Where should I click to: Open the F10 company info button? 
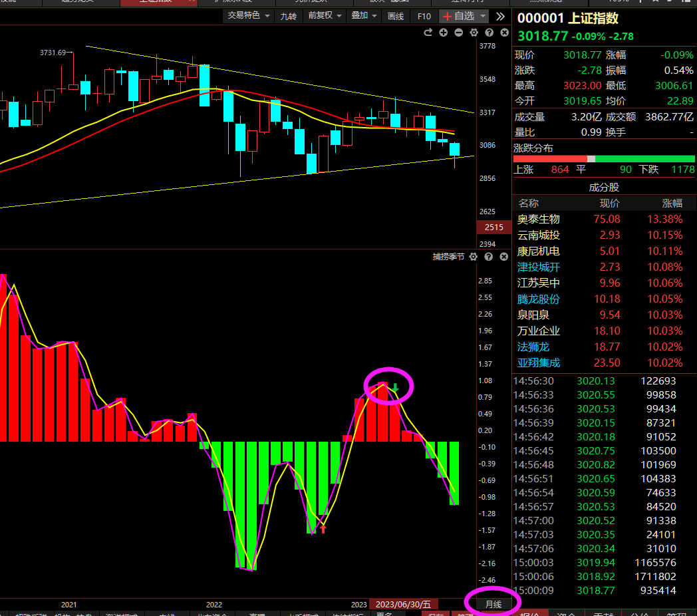[x=424, y=17]
